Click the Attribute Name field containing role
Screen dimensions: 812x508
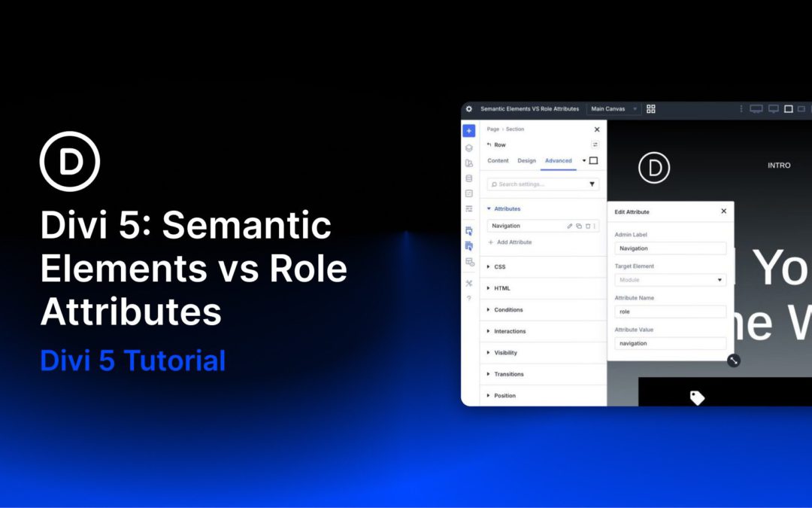click(x=670, y=312)
